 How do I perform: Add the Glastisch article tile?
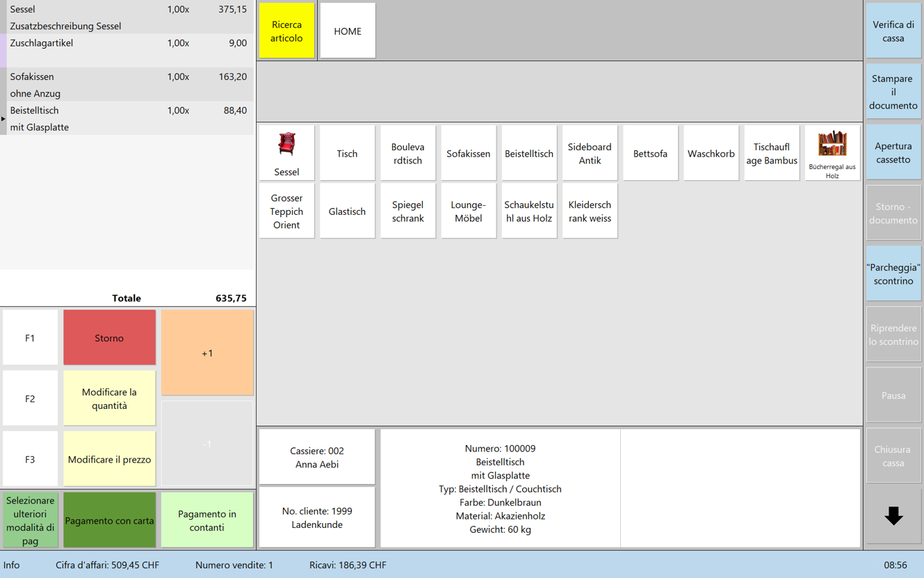[x=347, y=211]
